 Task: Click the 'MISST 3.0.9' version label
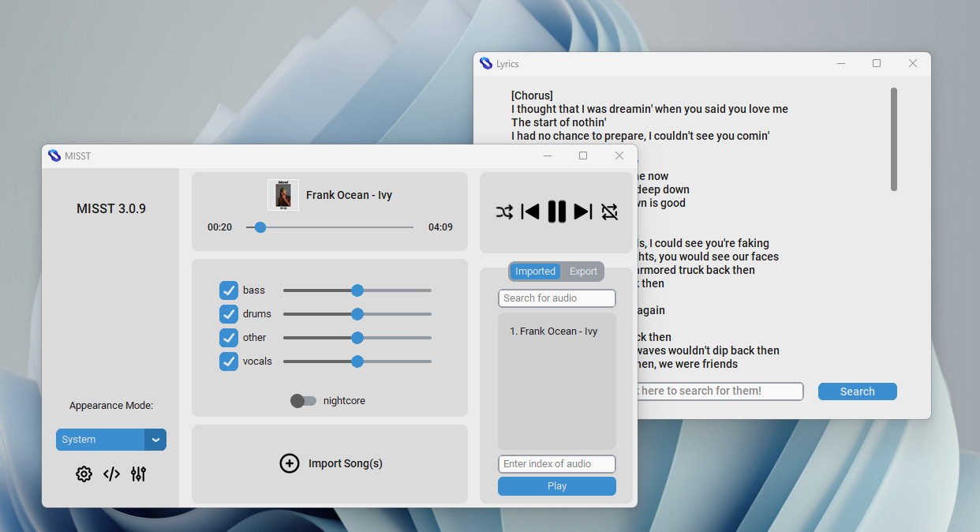[x=111, y=209]
